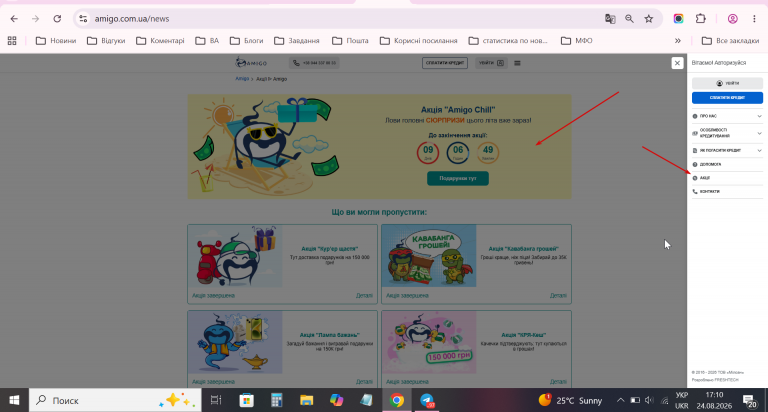Open 'Деталі' link on the Кур'єр щастя card
768x412 pixels.
(x=364, y=295)
